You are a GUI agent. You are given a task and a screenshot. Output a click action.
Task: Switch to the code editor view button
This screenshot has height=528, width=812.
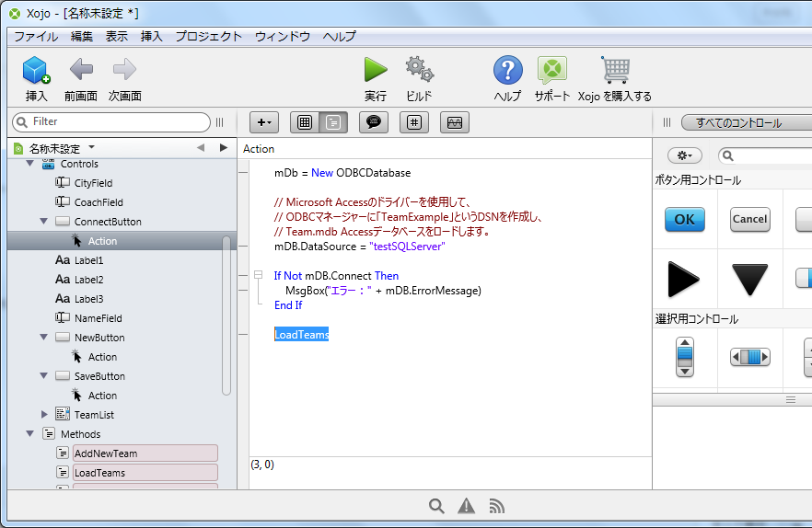(x=333, y=122)
